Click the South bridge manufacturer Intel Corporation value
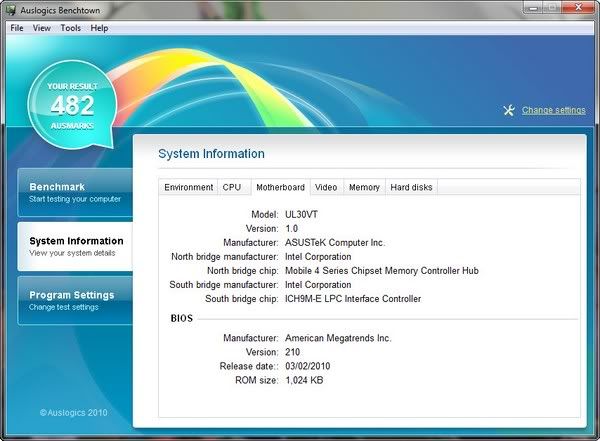Image resolution: width=600 pixels, height=441 pixels. [x=318, y=285]
